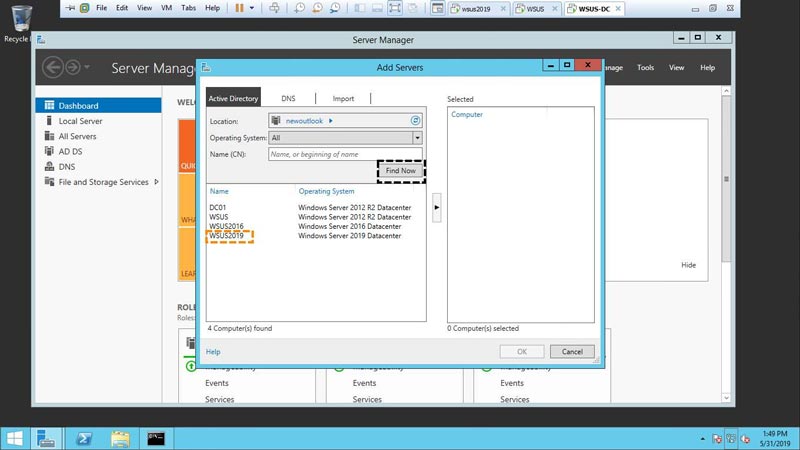The width and height of the screenshot is (800, 450).
Task: Cancel the Add Servers dialog
Action: click(x=572, y=352)
